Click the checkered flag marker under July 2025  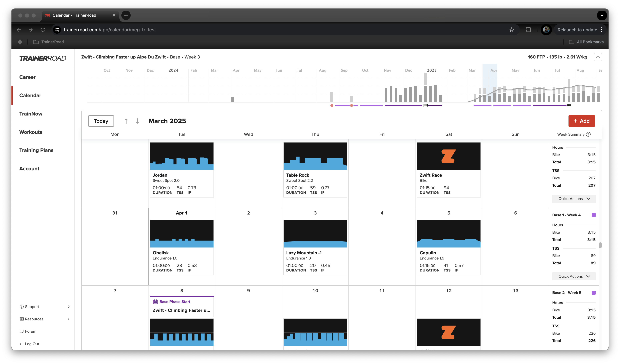[x=569, y=105]
